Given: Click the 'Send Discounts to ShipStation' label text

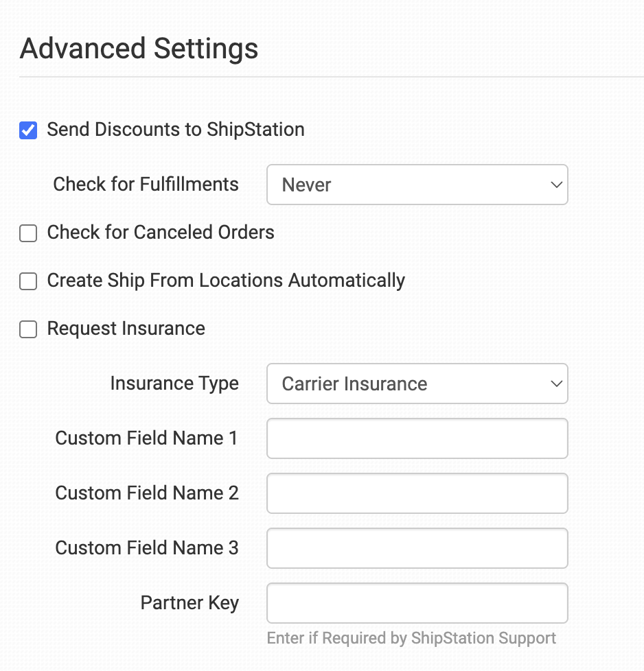Looking at the screenshot, I should 175,130.
